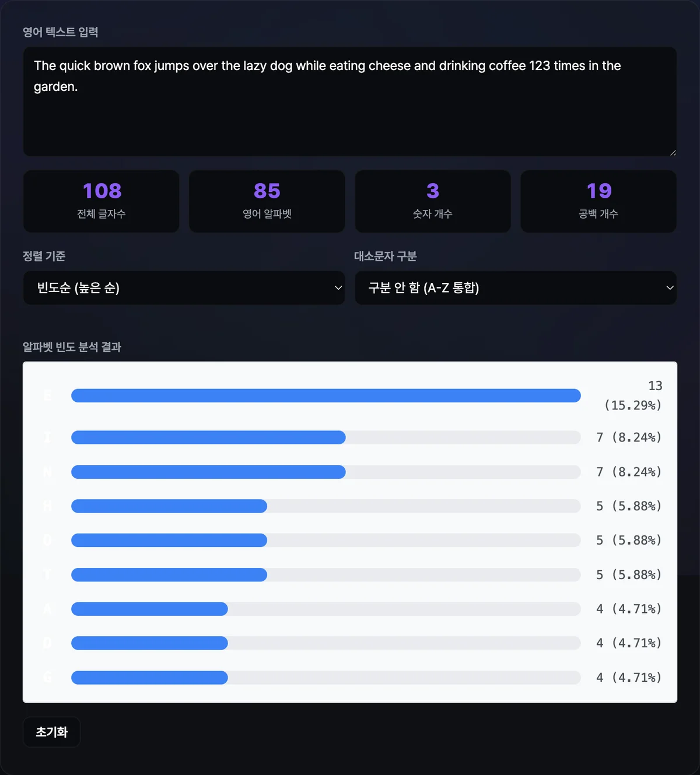Click the 영어 텍스트 입력 label
The height and width of the screenshot is (775, 700).
(60, 32)
